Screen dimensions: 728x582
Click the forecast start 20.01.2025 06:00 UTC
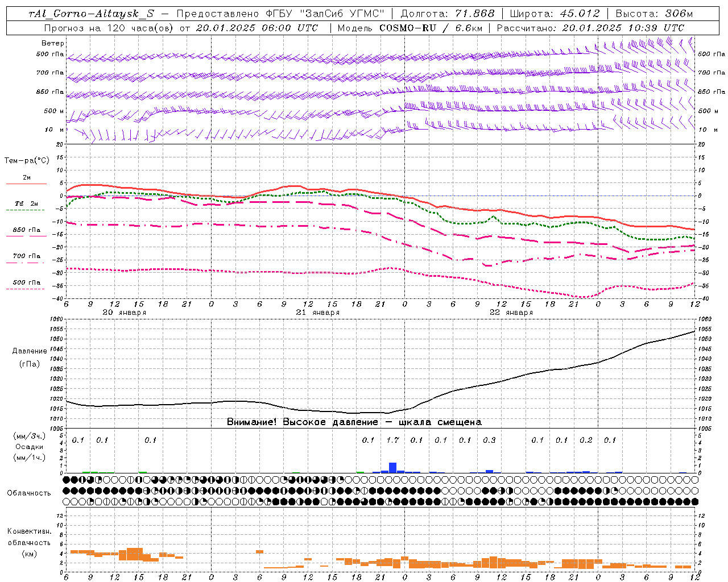[x=257, y=28]
